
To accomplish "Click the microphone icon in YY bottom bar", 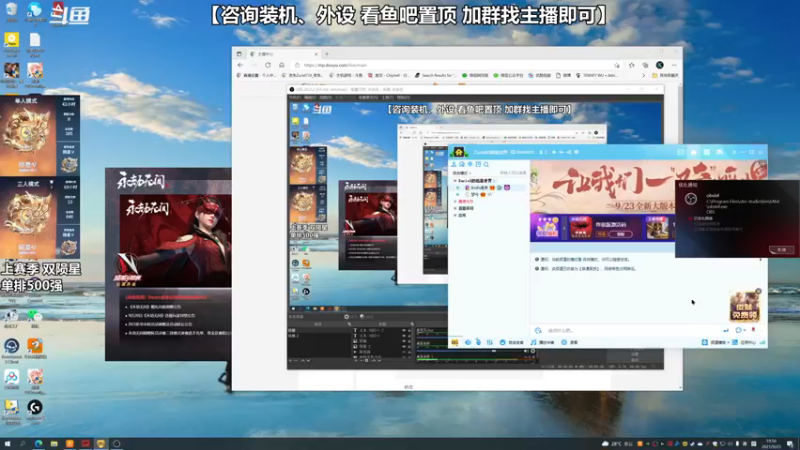I will (x=479, y=342).
